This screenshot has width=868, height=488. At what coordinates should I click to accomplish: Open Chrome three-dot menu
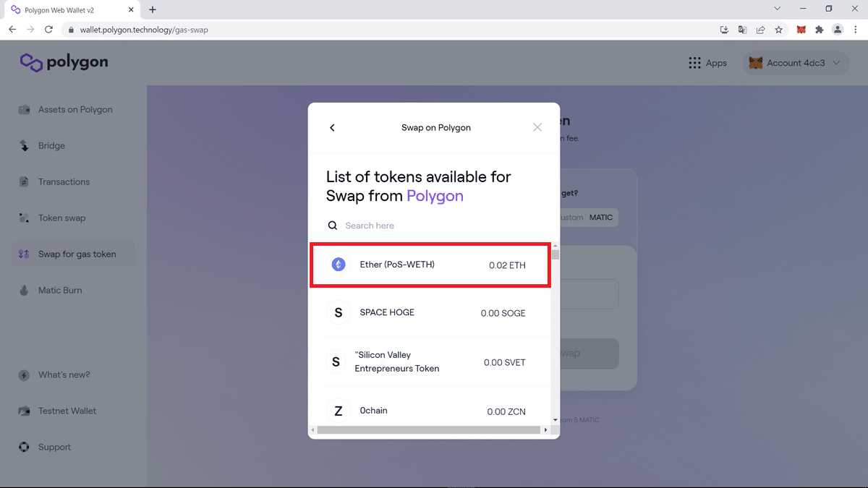tap(856, 30)
